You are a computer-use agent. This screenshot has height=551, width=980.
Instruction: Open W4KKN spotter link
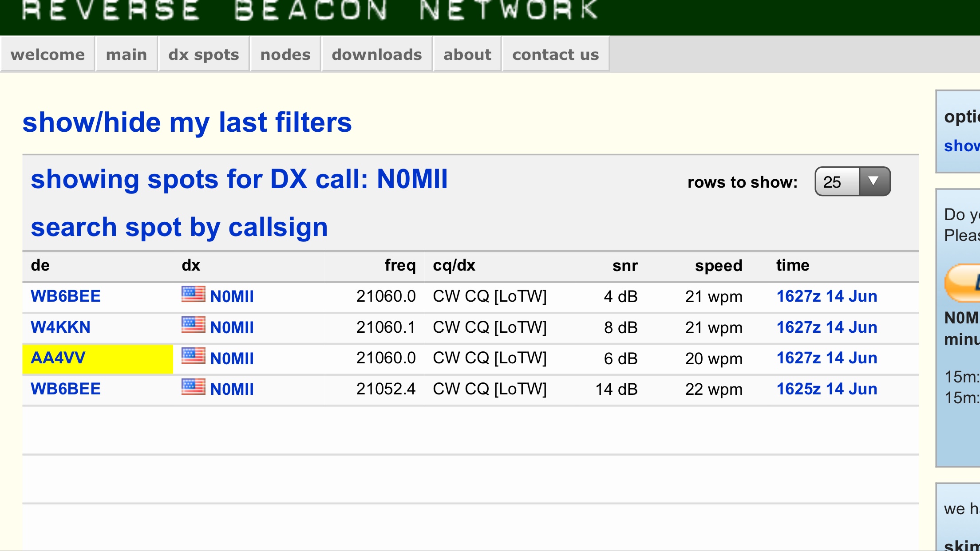pyautogui.click(x=60, y=327)
